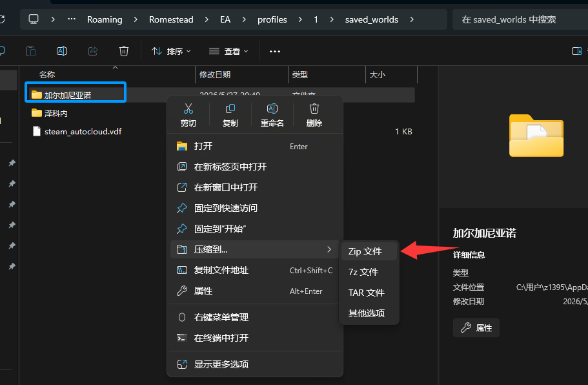
Task: Go to the EA breadcrumb
Action: pos(225,19)
